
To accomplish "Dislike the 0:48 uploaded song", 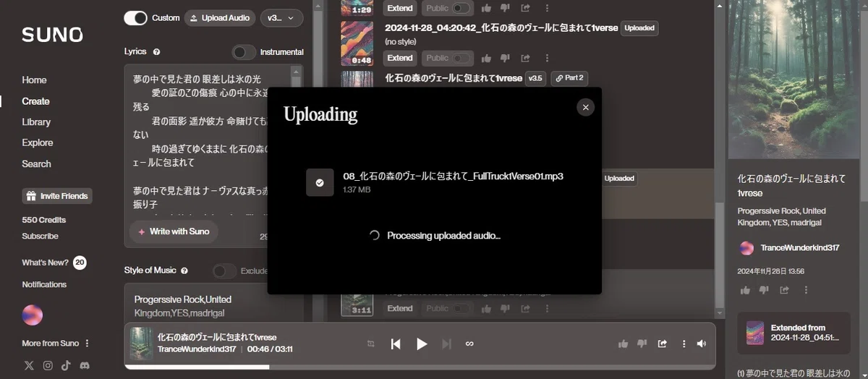I will pyautogui.click(x=506, y=58).
